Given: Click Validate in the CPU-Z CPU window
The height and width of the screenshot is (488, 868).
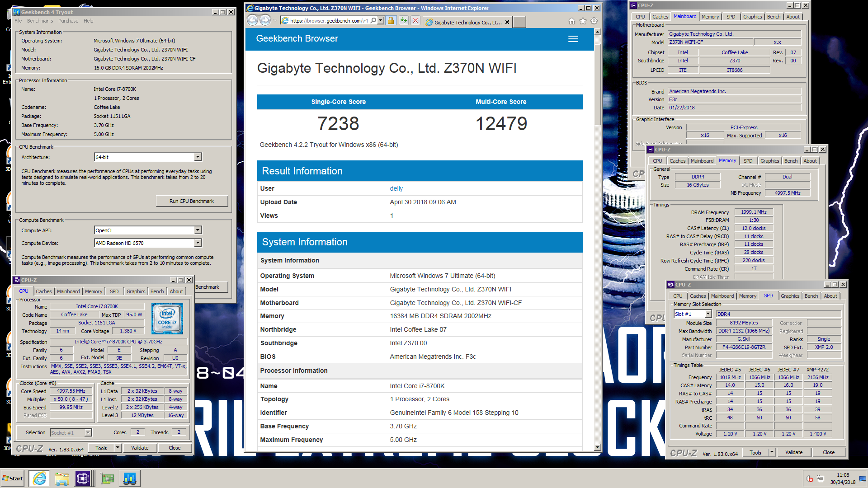Looking at the screenshot, I should pyautogui.click(x=140, y=448).
